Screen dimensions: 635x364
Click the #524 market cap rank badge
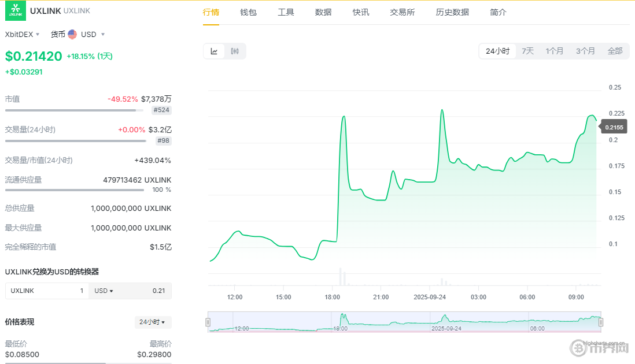(161, 110)
